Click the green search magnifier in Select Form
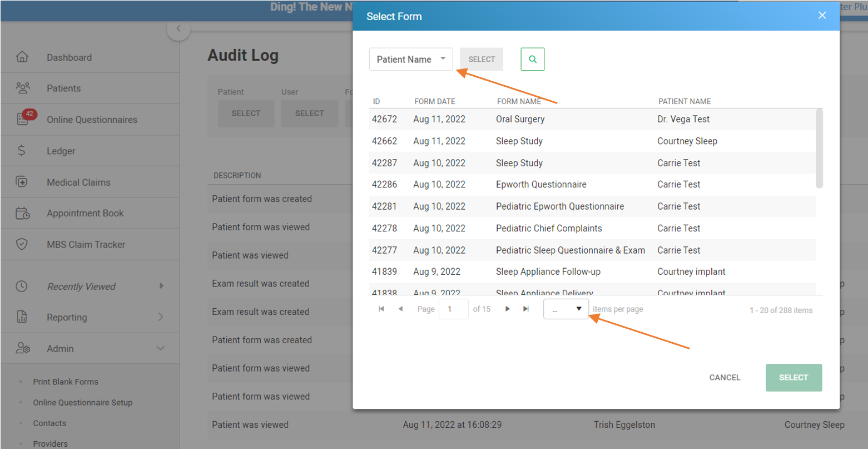The height and width of the screenshot is (449, 868). tap(532, 59)
